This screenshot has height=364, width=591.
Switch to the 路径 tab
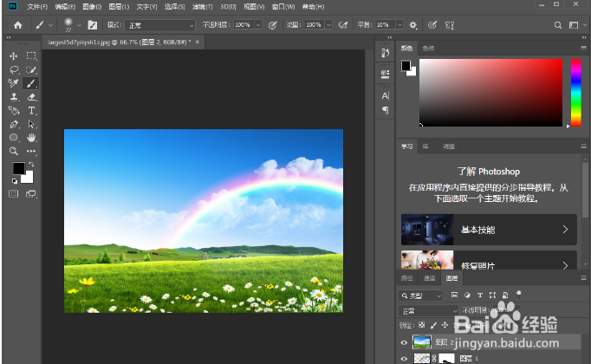click(x=406, y=278)
